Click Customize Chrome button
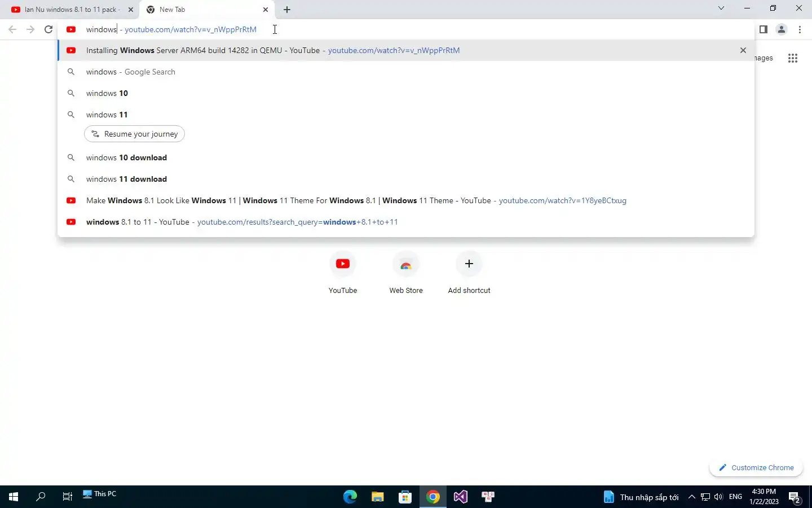 [x=756, y=467]
